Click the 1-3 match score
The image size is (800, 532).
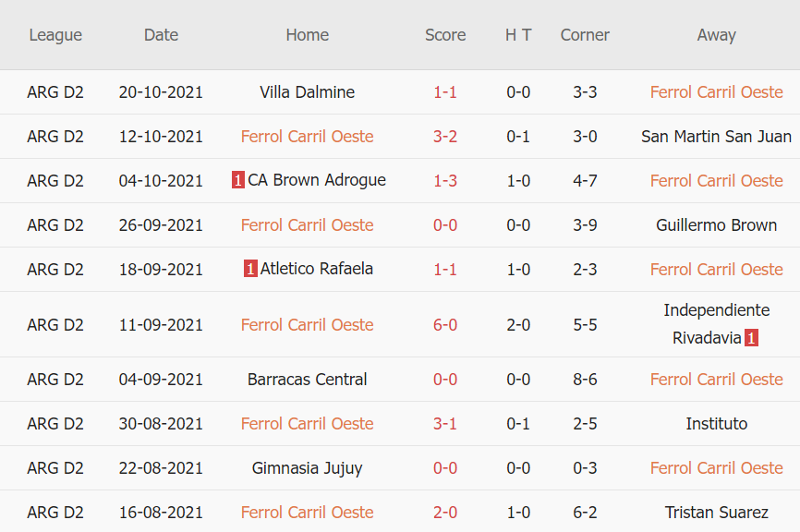pyautogui.click(x=445, y=181)
